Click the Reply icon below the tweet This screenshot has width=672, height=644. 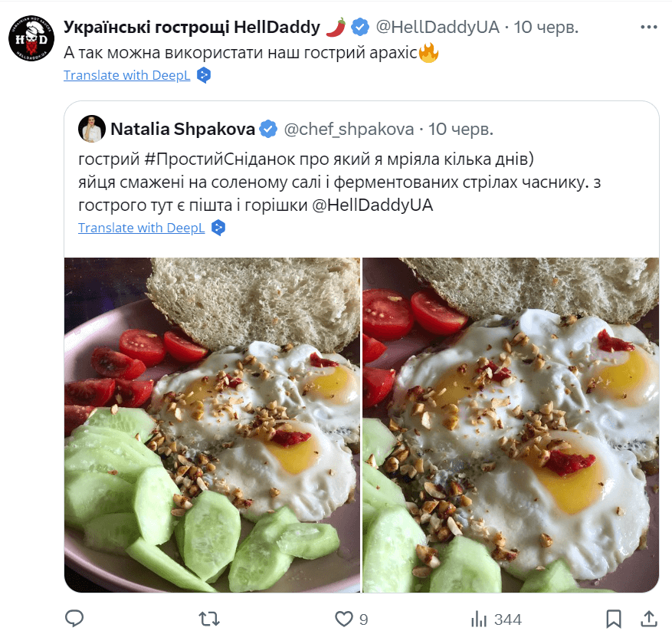(x=74, y=619)
